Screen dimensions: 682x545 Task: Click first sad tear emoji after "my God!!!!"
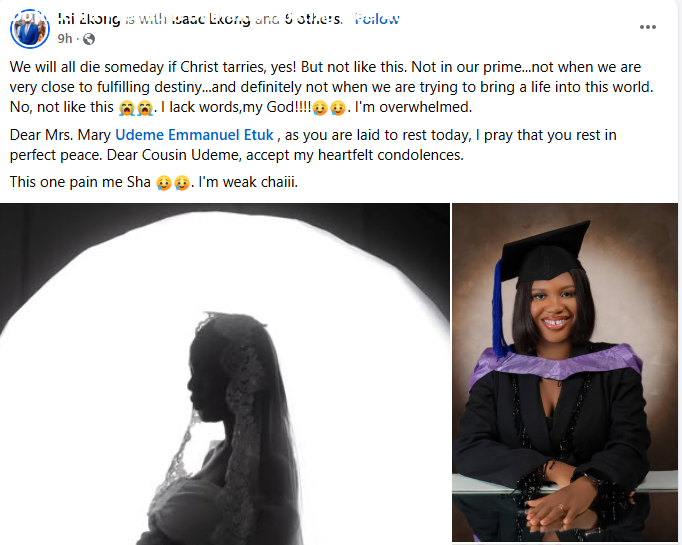coord(320,108)
